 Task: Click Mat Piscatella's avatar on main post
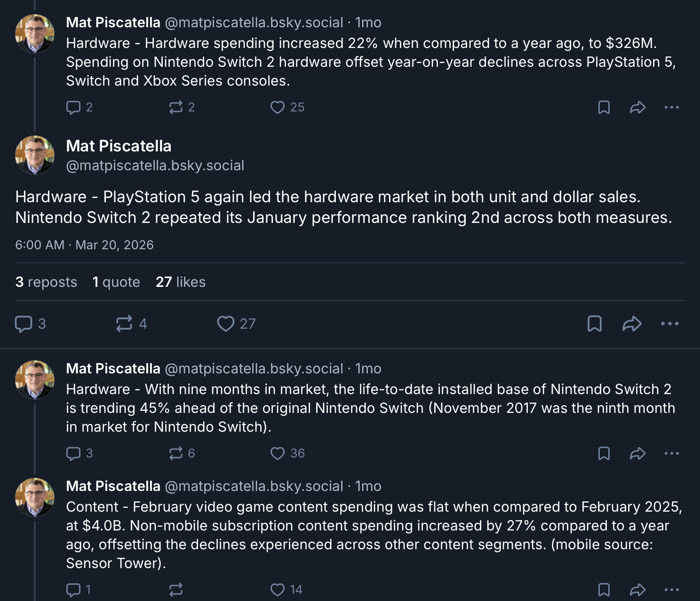coord(35,155)
